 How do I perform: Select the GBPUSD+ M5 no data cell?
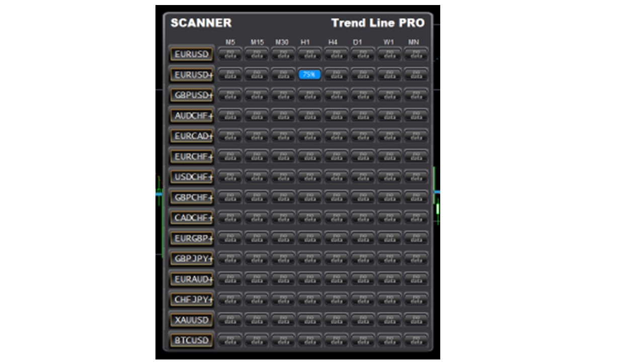[x=230, y=95]
